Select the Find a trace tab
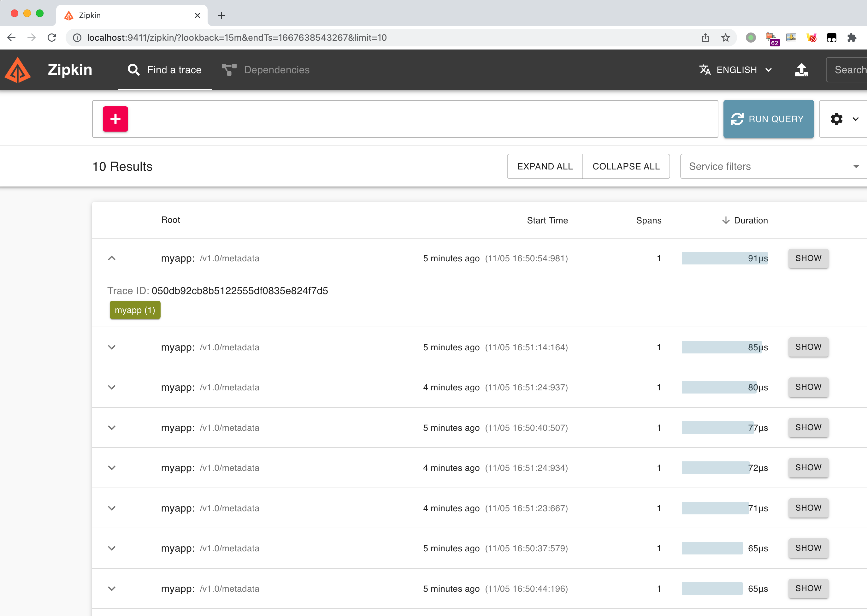 click(165, 70)
